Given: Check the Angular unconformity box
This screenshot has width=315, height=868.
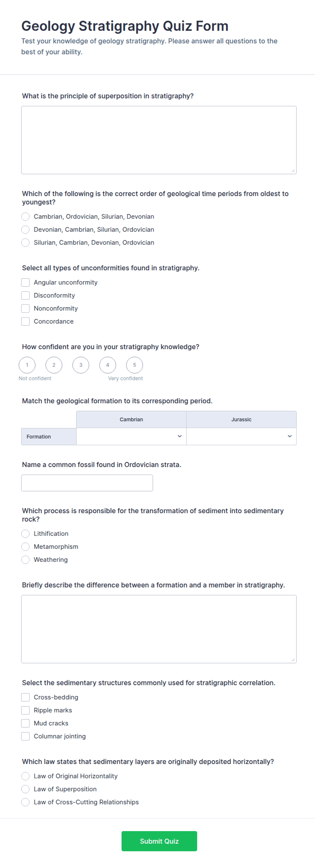Looking at the screenshot, I should (x=25, y=282).
